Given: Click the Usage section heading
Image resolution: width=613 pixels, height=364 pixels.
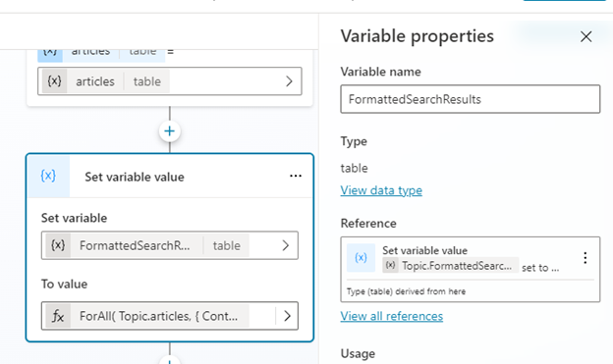Looking at the screenshot, I should 358,354.
